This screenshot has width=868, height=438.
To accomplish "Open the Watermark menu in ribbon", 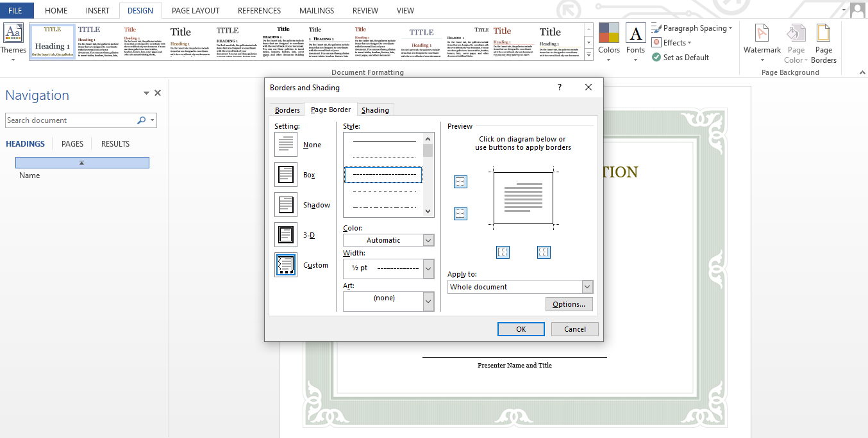I will click(x=762, y=43).
